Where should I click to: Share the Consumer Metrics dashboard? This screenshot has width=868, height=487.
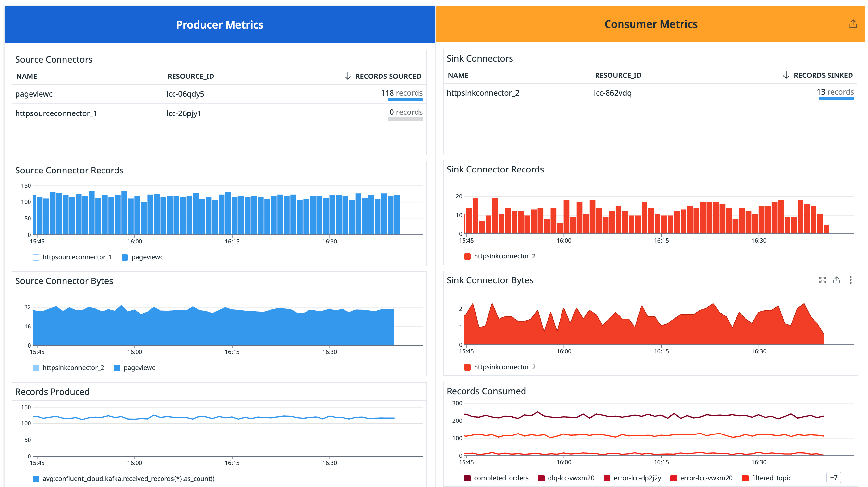click(x=853, y=23)
